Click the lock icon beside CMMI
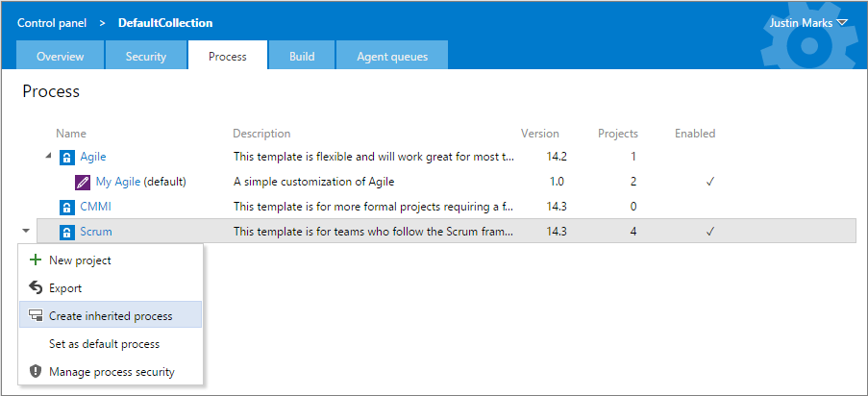Viewport: 868px width, 396px height. point(66,208)
